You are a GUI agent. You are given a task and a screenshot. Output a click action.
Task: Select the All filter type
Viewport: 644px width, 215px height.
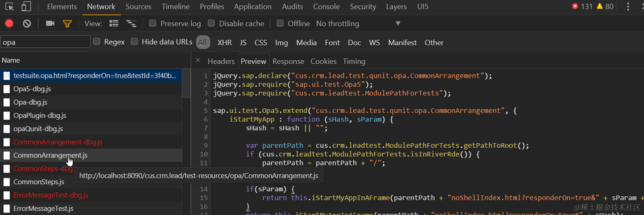pos(202,42)
